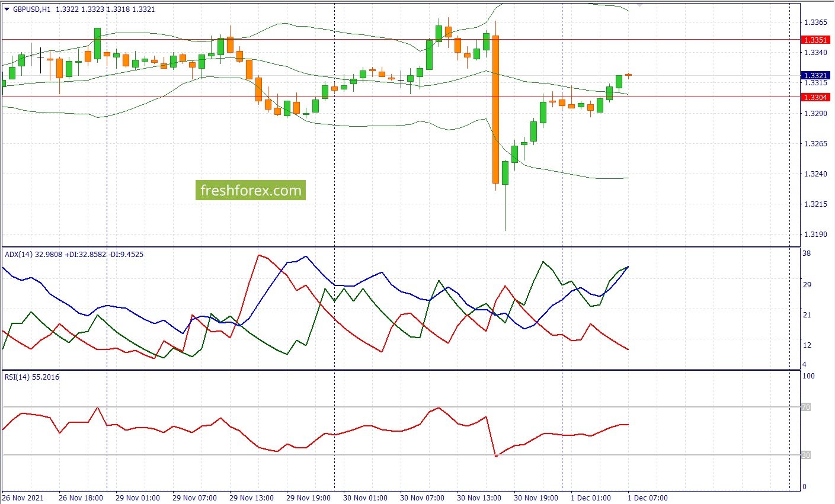Viewport: 835px width, 504px height.
Task: Select the large orange bearish candle on 30 Nov
Action: pos(495,110)
